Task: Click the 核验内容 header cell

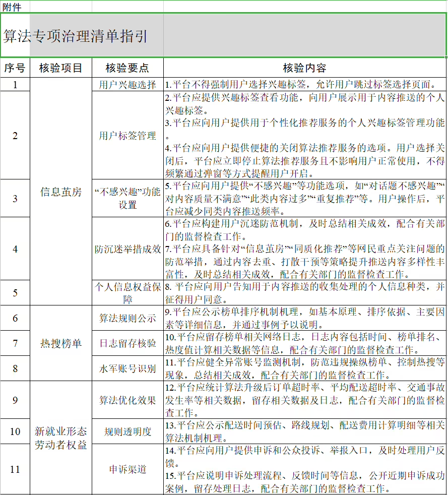Action: (x=304, y=68)
